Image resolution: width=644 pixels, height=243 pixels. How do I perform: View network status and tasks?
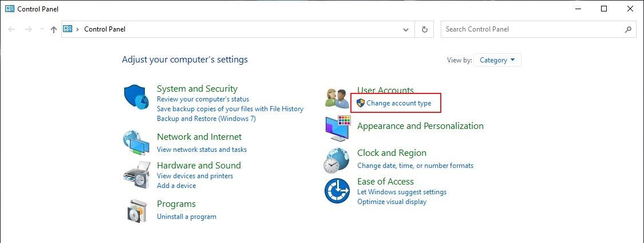202,150
